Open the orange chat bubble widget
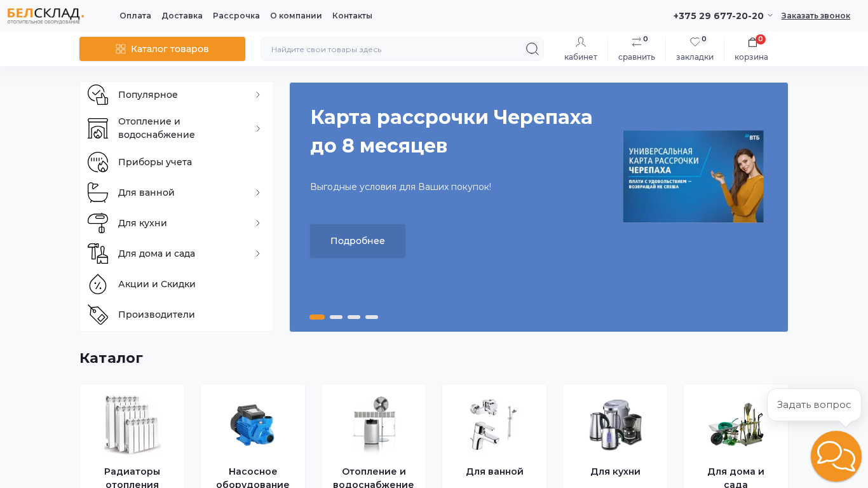This screenshot has height=488, width=868. coord(836,456)
